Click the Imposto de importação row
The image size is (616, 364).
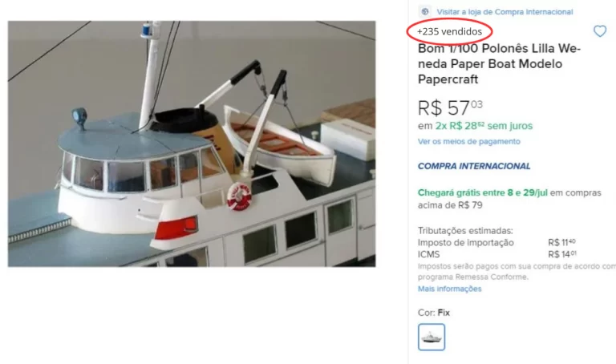(x=497, y=242)
